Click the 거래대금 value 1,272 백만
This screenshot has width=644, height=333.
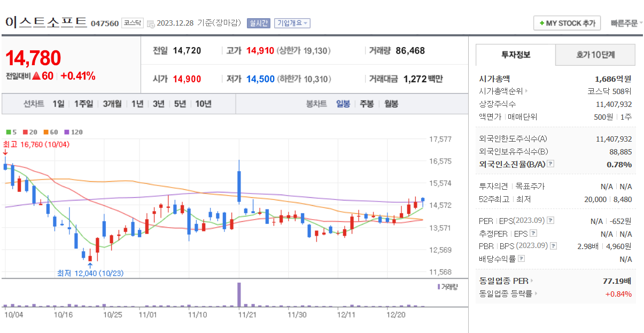423,79
